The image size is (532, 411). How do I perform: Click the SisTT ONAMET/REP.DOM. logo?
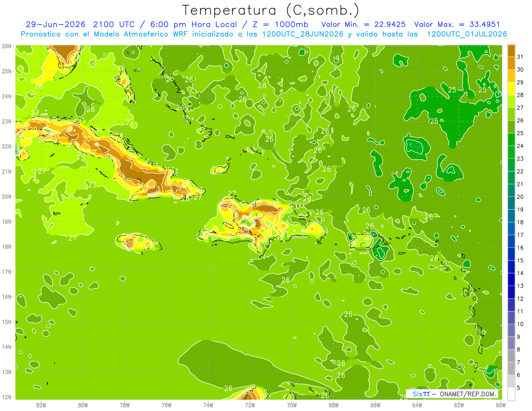pyautogui.click(x=452, y=394)
